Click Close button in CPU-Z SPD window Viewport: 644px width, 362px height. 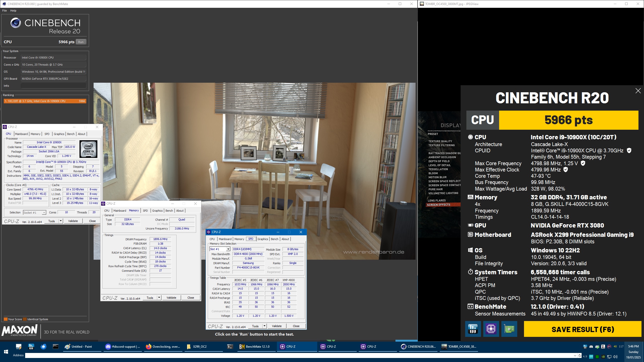[296, 326]
